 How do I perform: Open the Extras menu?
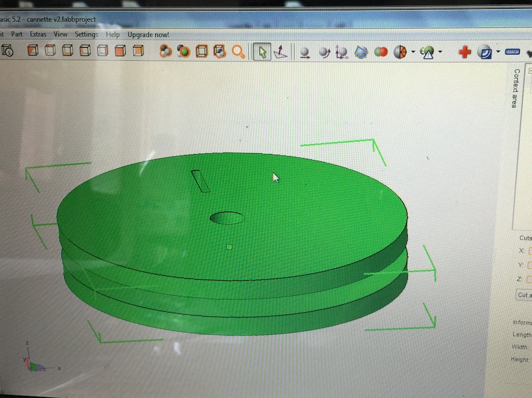[38, 34]
